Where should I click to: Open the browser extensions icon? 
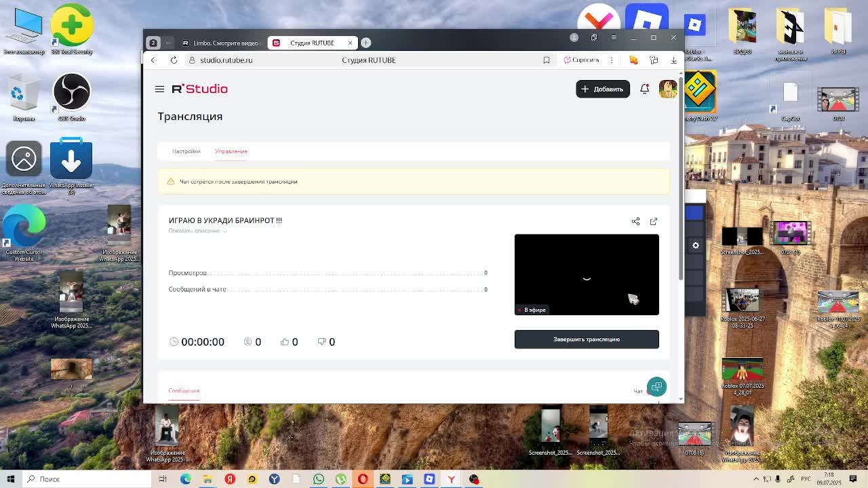pos(654,60)
